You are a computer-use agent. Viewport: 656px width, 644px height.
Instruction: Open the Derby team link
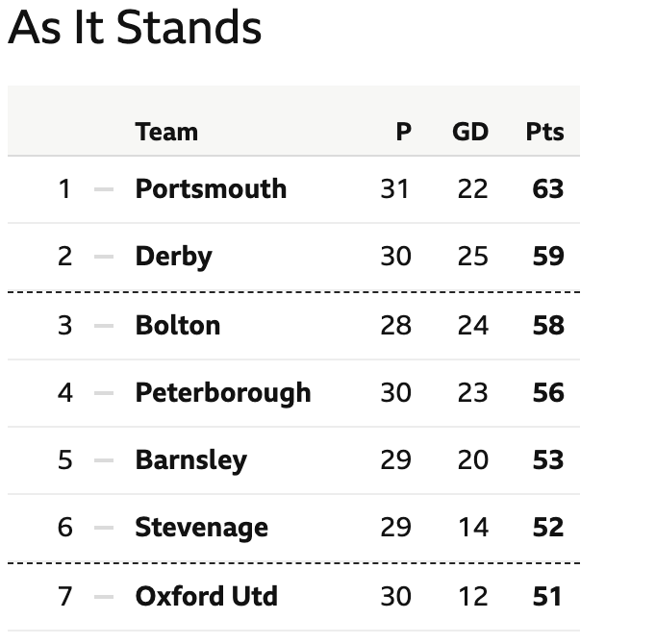(174, 257)
